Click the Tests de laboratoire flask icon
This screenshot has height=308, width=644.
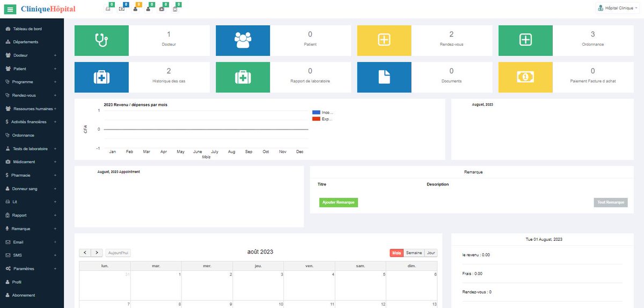(x=8, y=148)
